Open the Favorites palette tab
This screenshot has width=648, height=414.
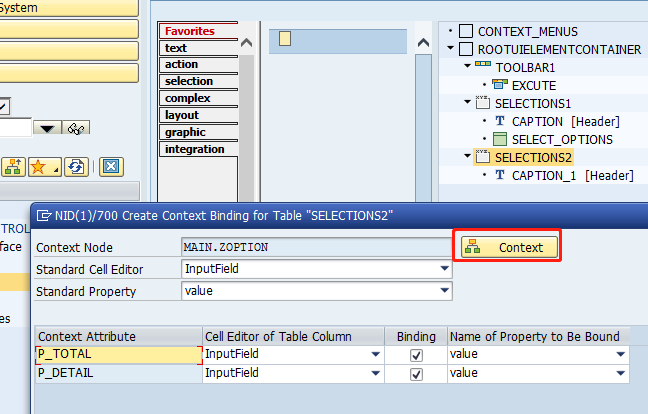[198, 31]
